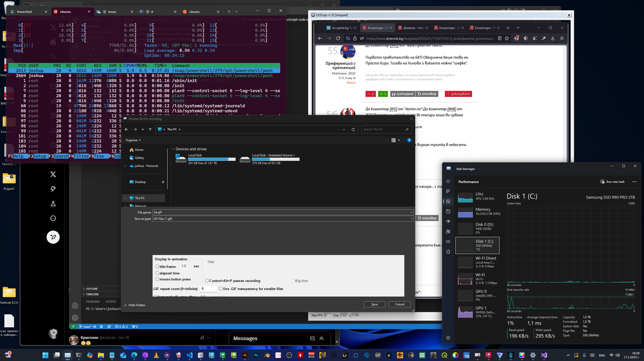Screen dimensions: 644x361
Task: Click the back arrow in the file dialog
Action: pyautogui.click(x=126, y=129)
